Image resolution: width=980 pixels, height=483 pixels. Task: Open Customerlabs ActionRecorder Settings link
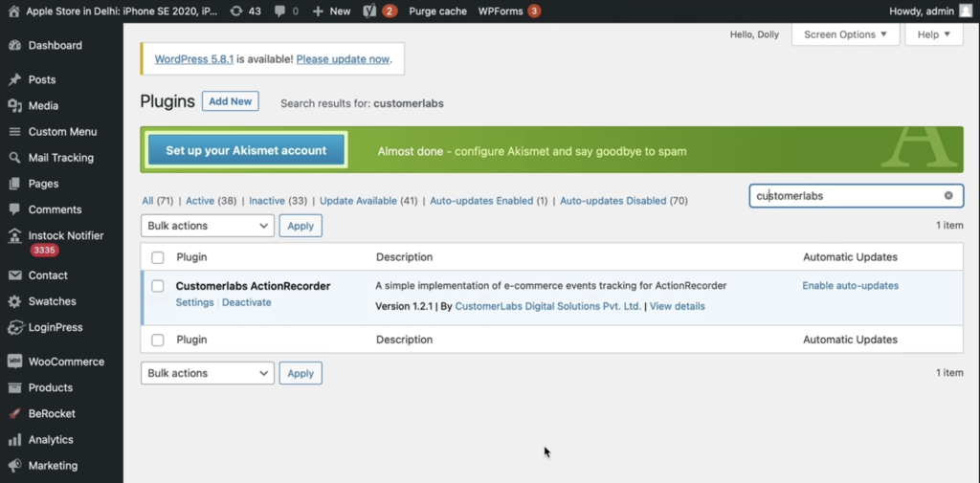pos(194,302)
